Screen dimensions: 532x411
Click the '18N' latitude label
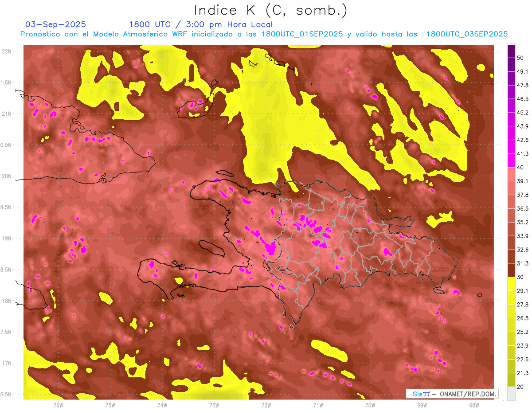coord(7,301)
